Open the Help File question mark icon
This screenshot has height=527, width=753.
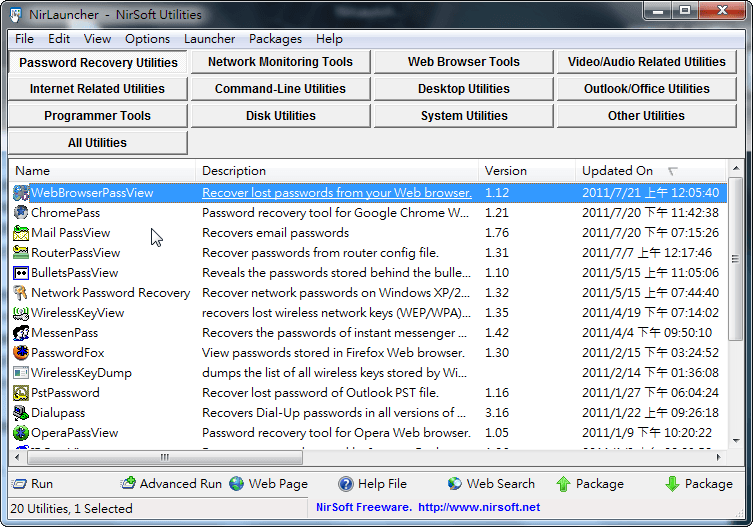coord(345,484)
